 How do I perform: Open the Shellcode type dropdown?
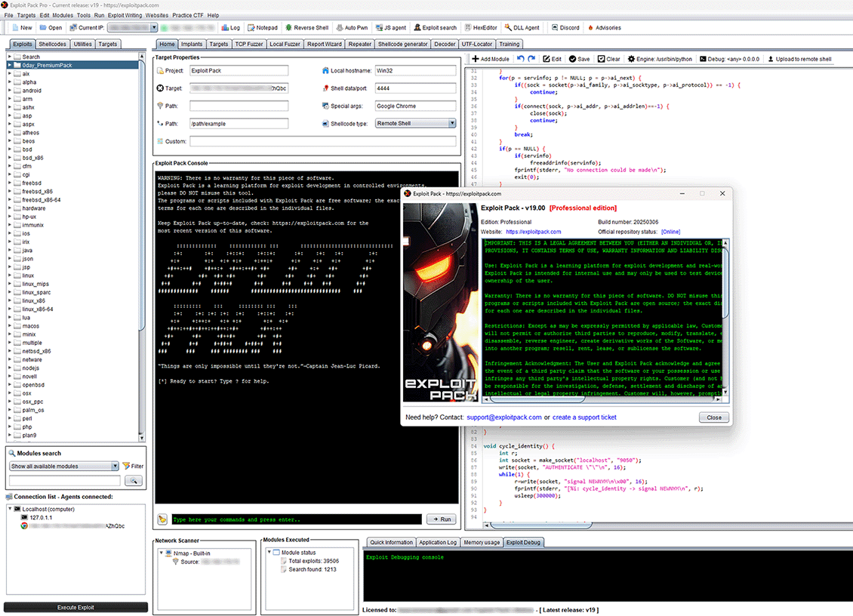pyautogui.click(x=452, y=123)
